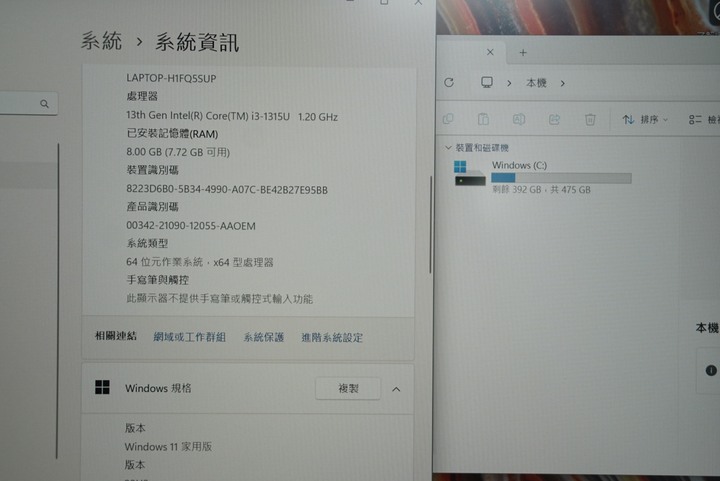Click the Settings page vertical scrollbar
The height and width of the screenshot is (481, 720).
[431, 225]
